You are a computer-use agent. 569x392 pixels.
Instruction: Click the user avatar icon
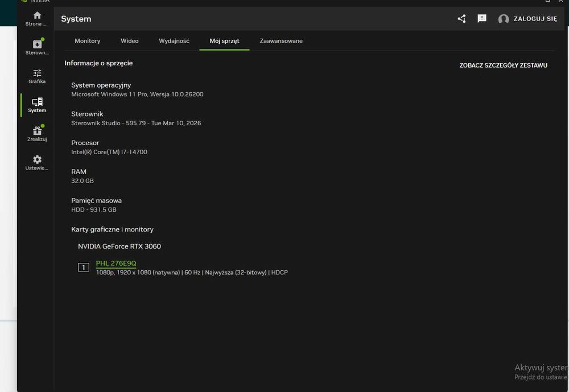click(504, 19)
